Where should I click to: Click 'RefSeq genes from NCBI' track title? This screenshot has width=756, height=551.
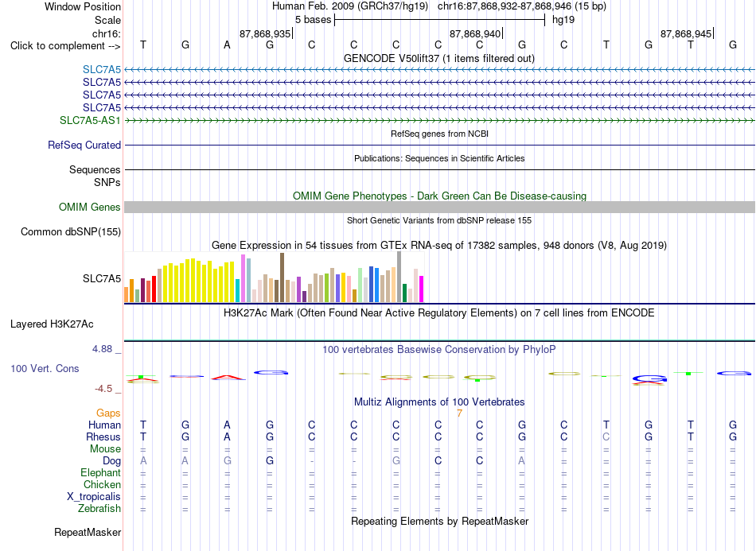point(439,134)
